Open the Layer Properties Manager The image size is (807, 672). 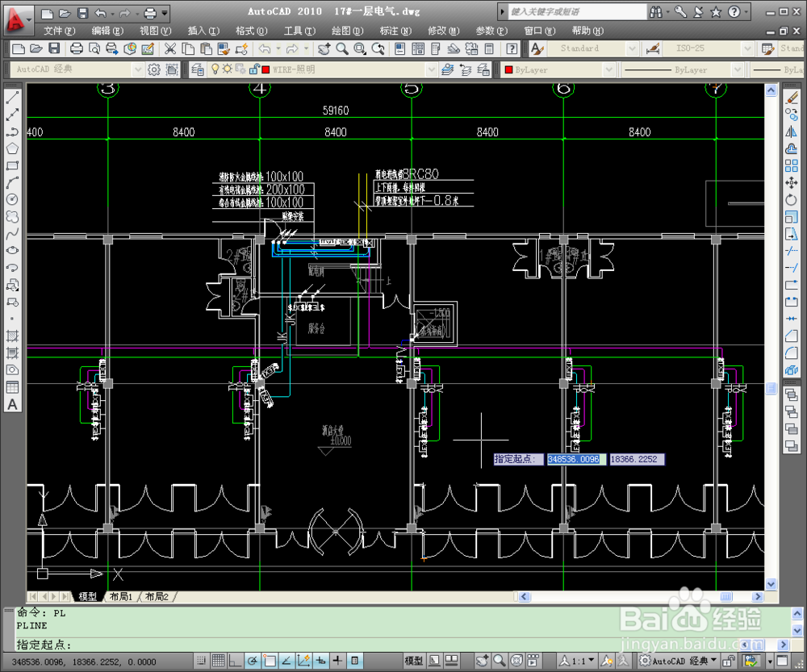[x=198, y=69]
